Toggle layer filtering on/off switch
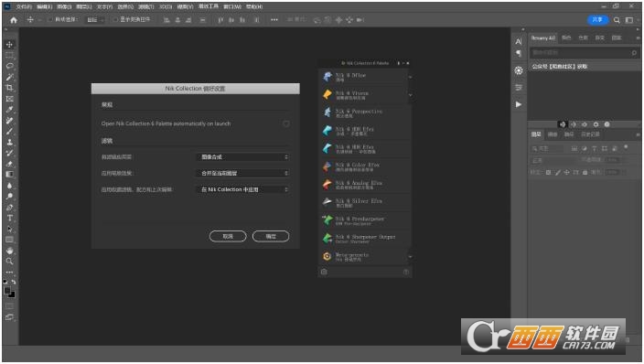 click(626, 147)
